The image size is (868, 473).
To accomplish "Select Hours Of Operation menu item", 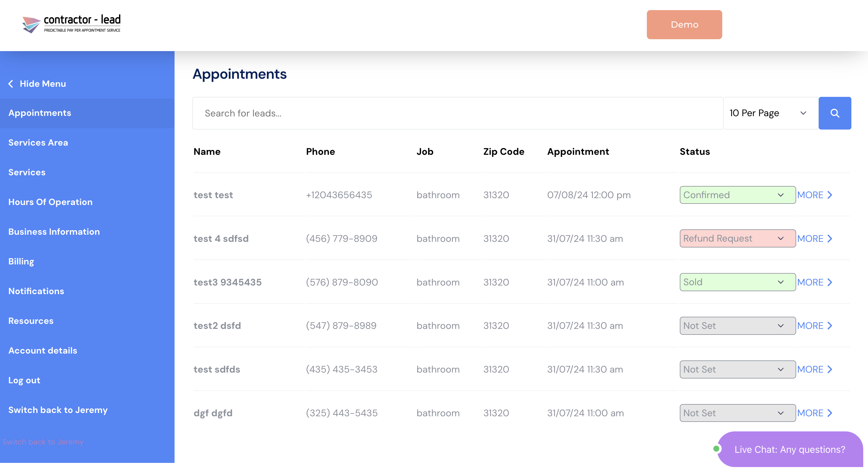I will (x=50, y=202).
